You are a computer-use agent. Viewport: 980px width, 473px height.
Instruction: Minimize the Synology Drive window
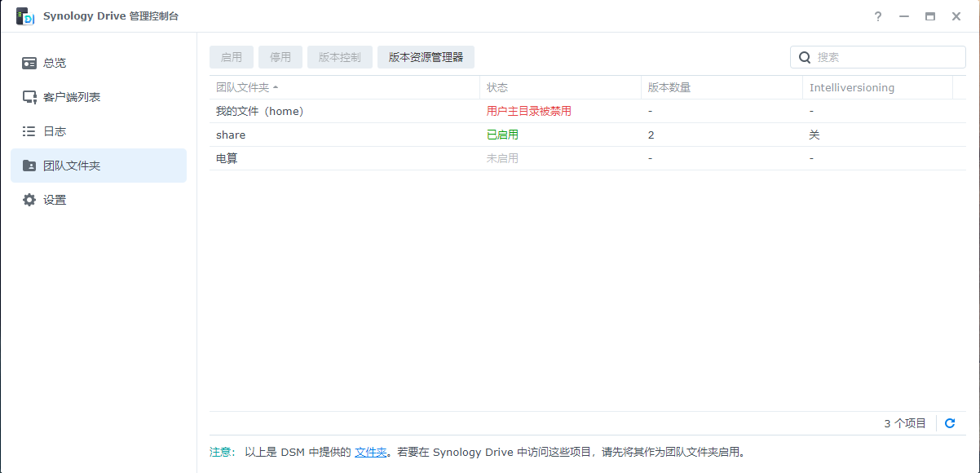(x=904, y=16)
